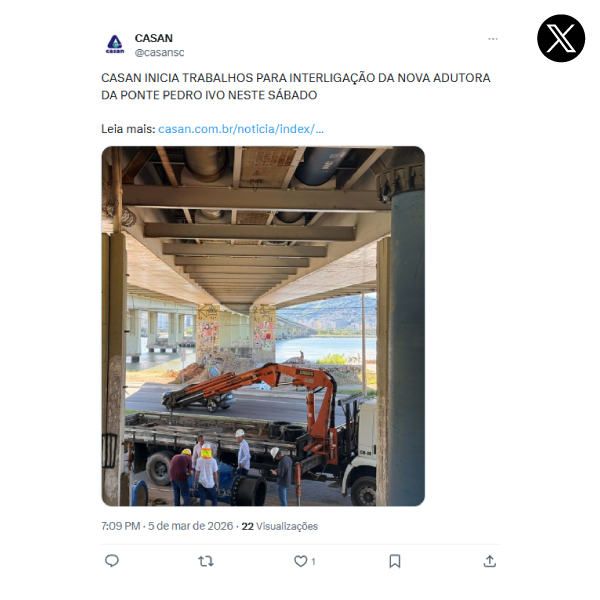Open the CASAN profile avatar
Viewport: 600px width, 600px height.
pos(115,44)
